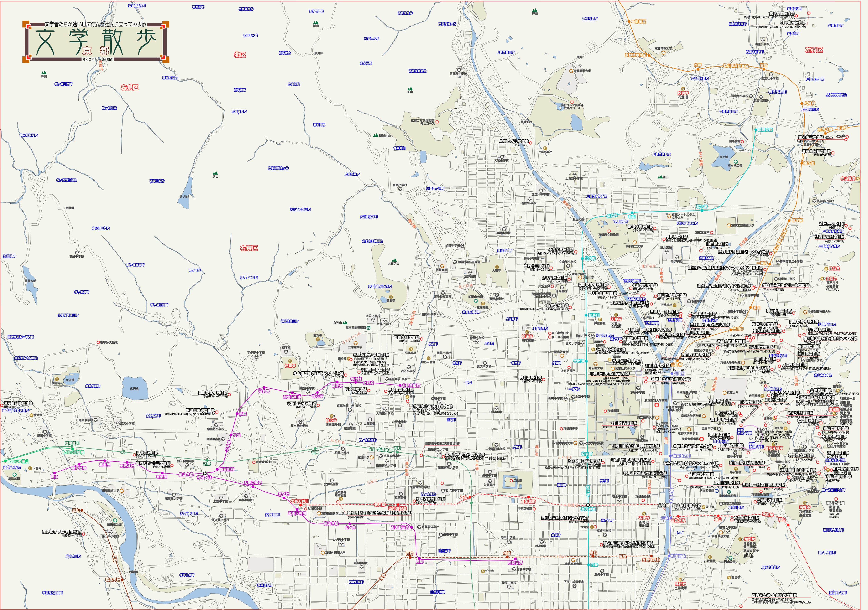Viewport: 868px width, 610px height.
Task: Click the brown 嵐山 Hankyu station dot
Action: [82, 511]
